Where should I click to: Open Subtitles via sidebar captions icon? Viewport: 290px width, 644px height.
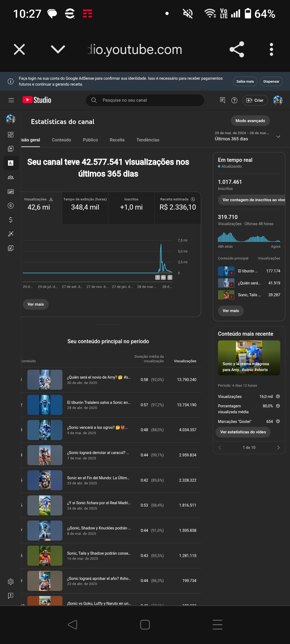(11, 191)
